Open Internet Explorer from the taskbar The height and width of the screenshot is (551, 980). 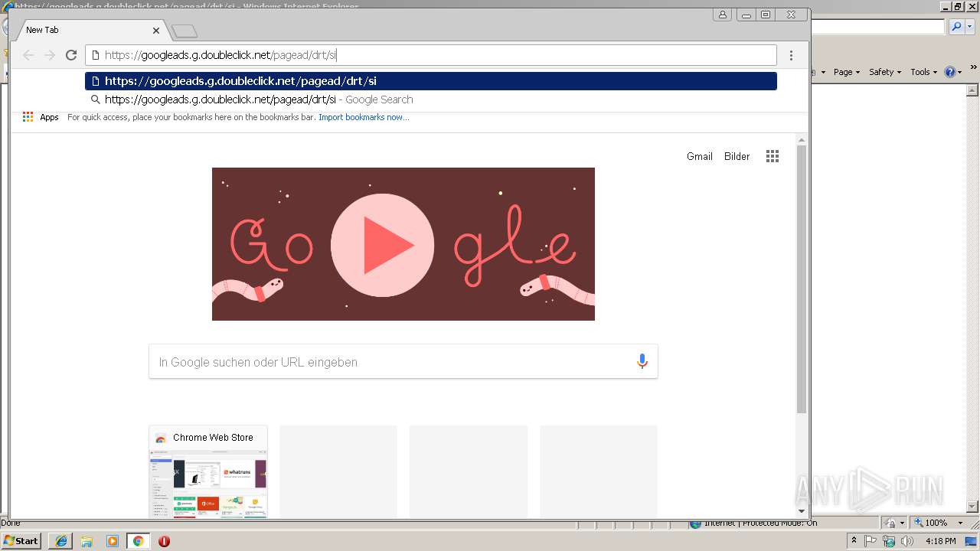click(x=60, y=541)
